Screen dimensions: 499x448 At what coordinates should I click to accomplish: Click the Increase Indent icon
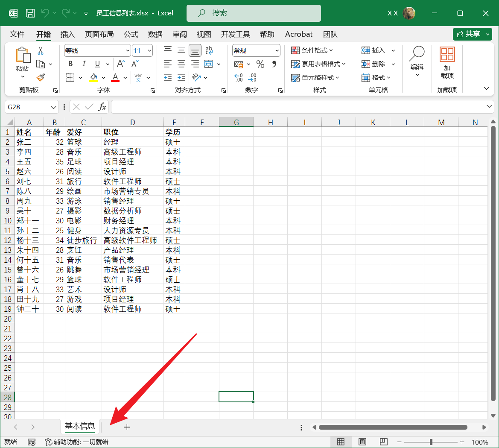pos(181,77)
